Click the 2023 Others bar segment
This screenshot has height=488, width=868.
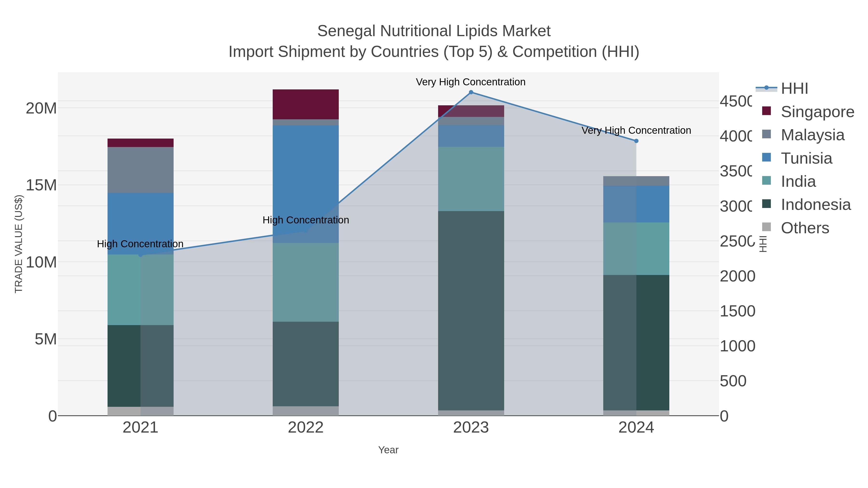pos(471,413)
